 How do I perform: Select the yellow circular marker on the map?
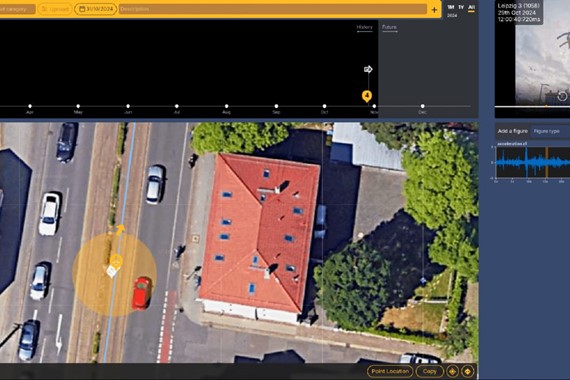click(116, 260)
